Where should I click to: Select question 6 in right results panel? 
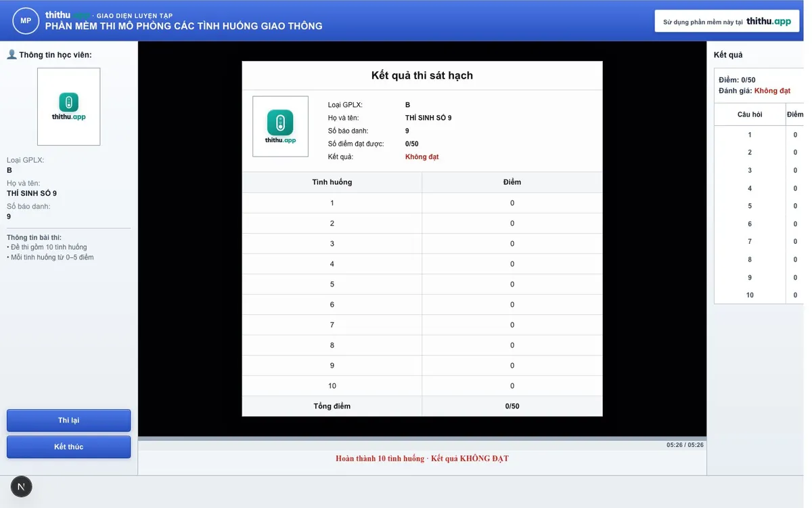coord(759,224)
